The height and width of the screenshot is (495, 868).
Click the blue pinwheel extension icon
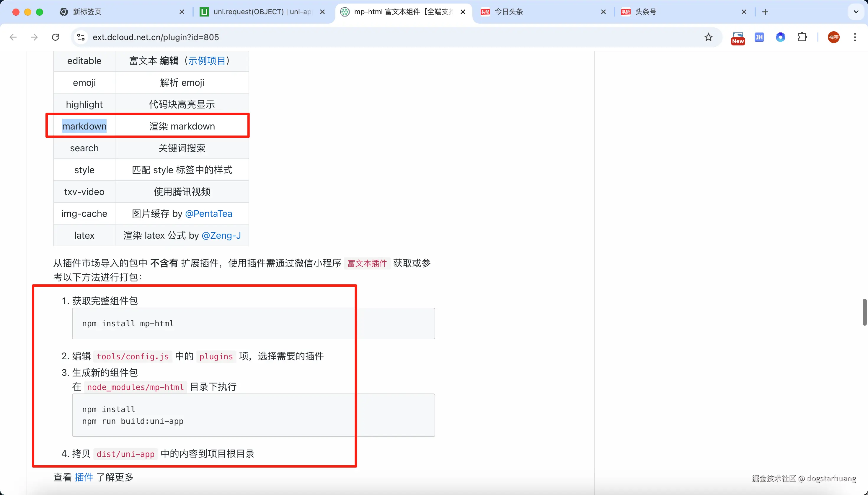pos(781,37)
